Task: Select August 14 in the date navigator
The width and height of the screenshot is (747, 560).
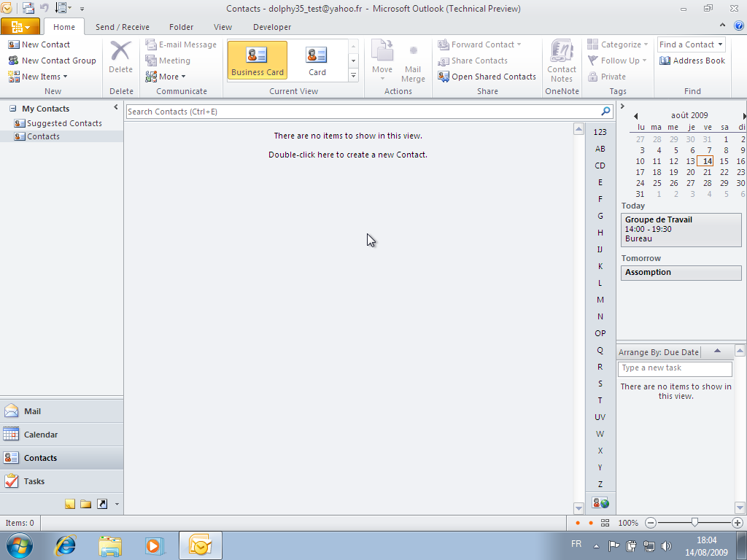Action: (x=707, y=161)
